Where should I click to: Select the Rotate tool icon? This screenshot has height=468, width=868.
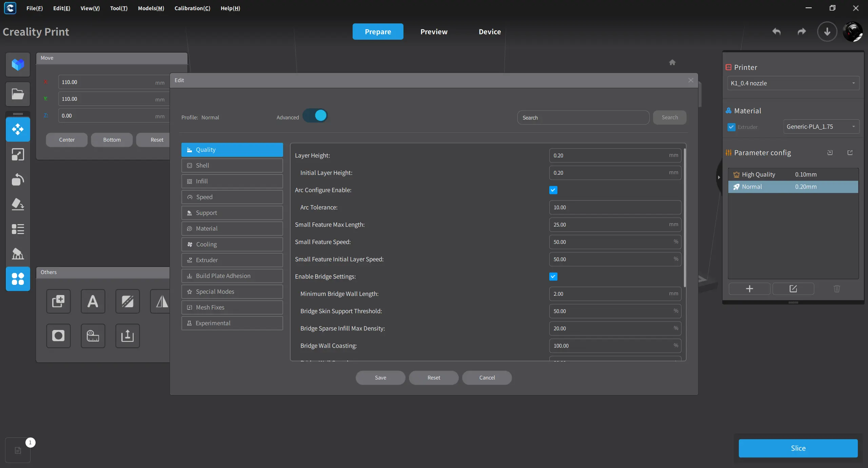tap(18, 179)
